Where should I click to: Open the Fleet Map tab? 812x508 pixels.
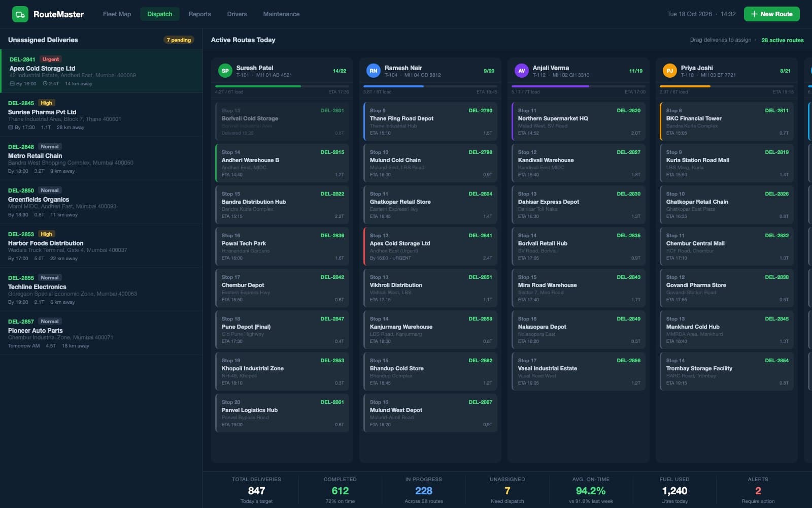coord(117,14)
